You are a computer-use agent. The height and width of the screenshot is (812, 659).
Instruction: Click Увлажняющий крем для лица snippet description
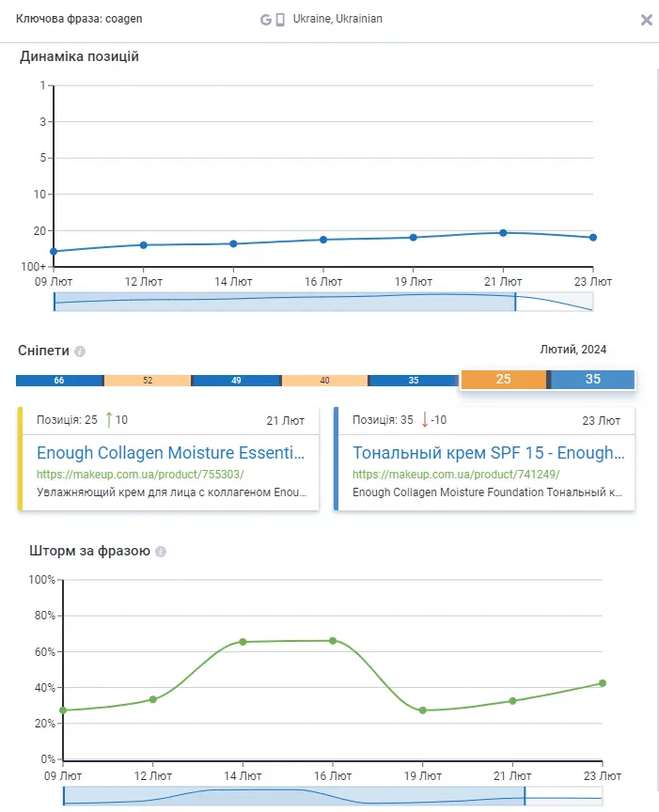(171, 492)
